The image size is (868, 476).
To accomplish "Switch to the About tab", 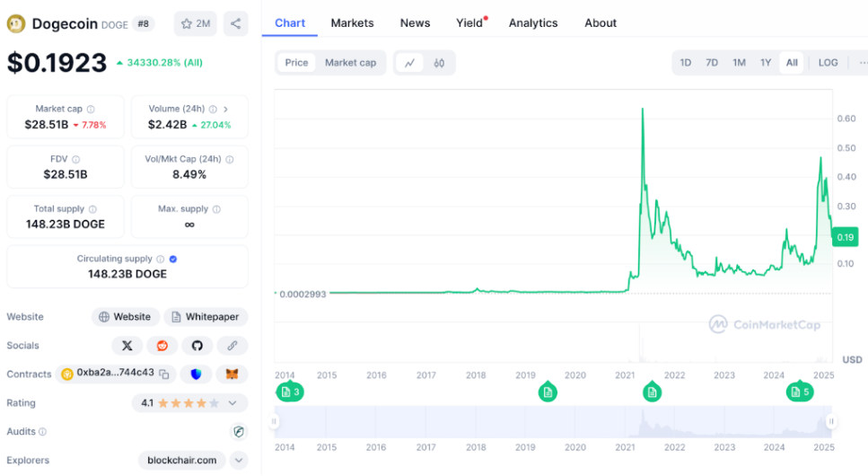I will pyautogui.click(x=601, y=23).
